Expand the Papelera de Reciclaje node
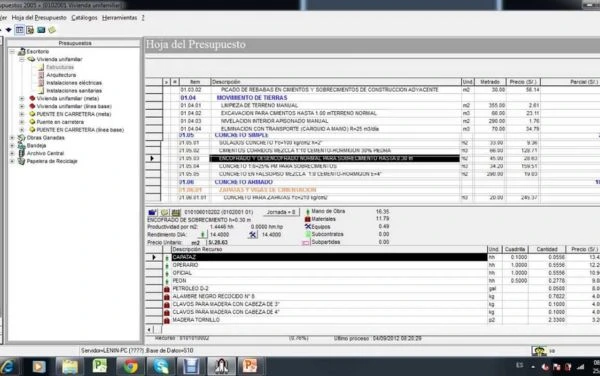 [12, 161]
